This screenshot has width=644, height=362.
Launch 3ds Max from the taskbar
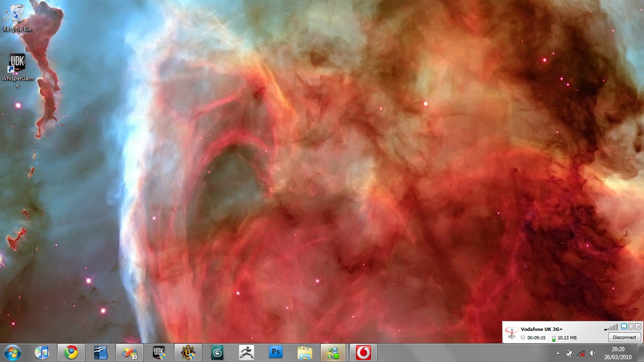click(217, 353)
